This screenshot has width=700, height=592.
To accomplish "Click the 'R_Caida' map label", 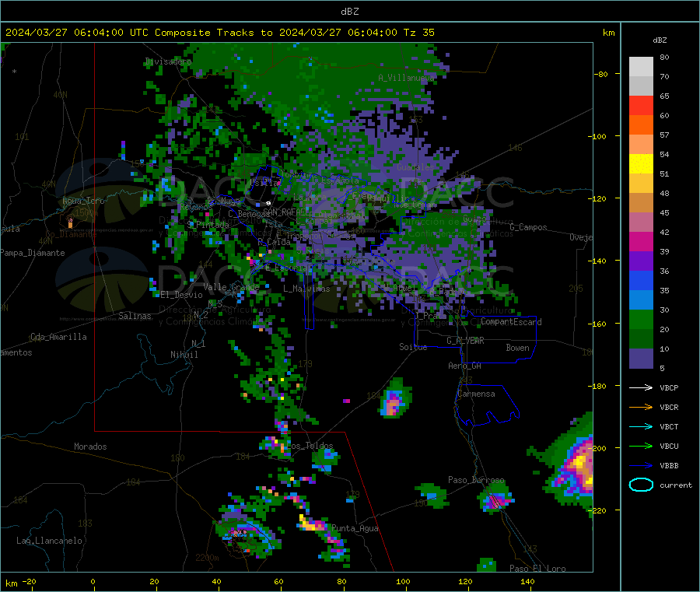I will 274,242.
